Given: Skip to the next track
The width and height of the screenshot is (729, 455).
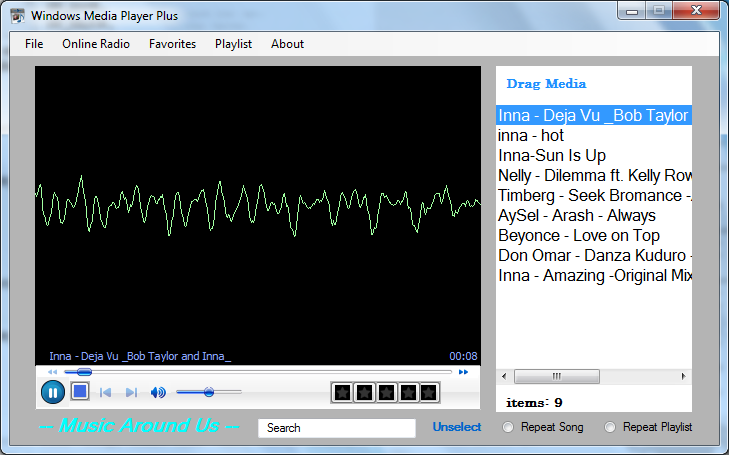Looking at the screenshot, I should pos(131,393).
